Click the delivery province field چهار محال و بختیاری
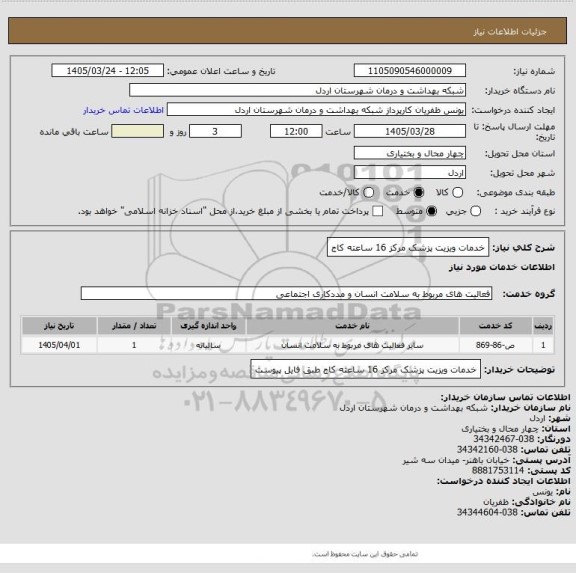The height and width of the screenshot is (573, 576). [410, 153]
